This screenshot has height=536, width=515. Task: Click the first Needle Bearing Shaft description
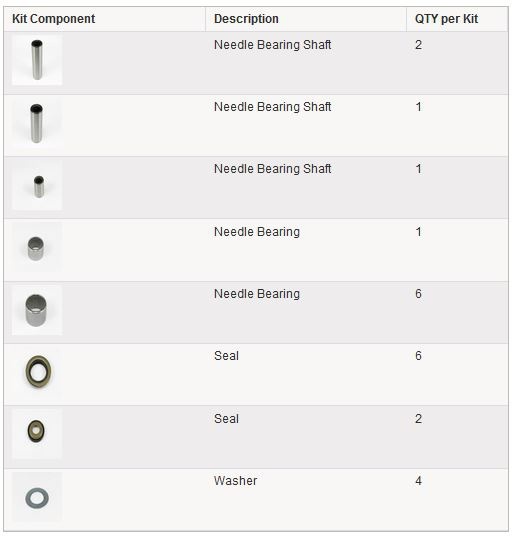tap(272, 45)
